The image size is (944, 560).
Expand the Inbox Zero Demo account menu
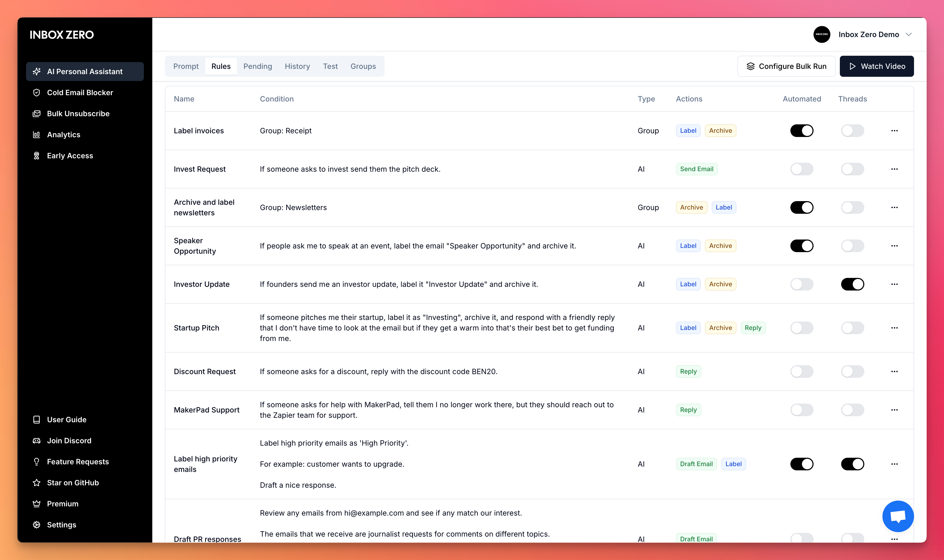[908, 34]
